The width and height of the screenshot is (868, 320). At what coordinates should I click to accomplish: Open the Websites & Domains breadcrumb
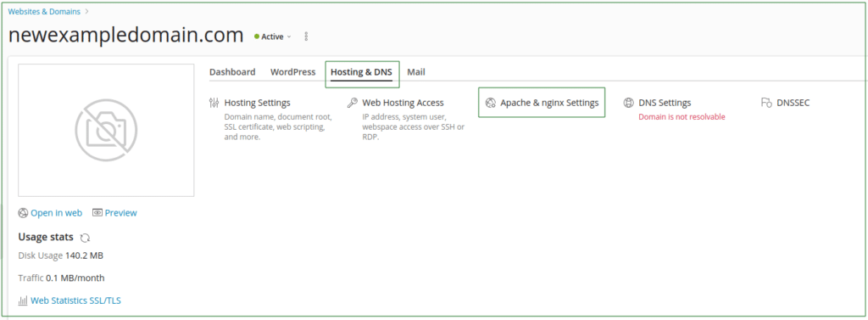[x=44, y=11]
